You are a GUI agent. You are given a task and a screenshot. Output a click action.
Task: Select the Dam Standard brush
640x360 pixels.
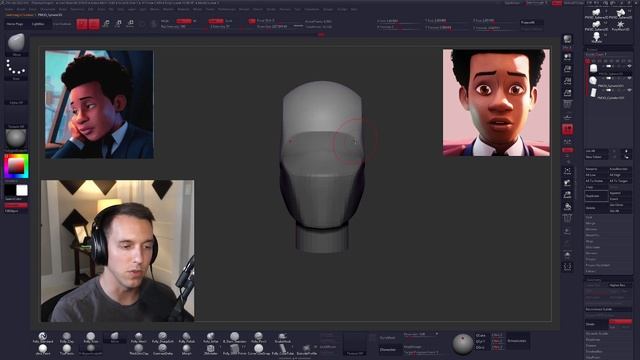point(234,338)
